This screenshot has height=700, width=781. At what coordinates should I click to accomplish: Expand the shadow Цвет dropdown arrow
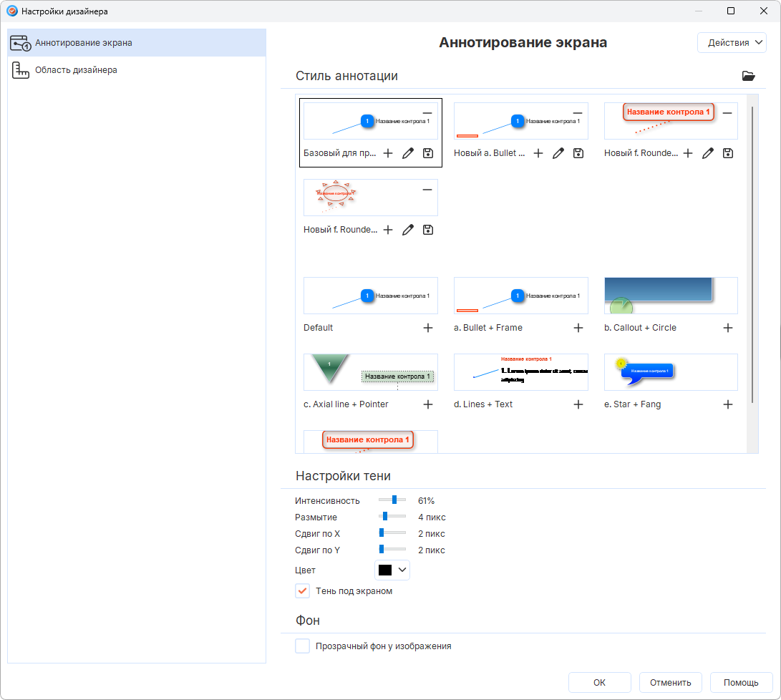click(402, 570)
